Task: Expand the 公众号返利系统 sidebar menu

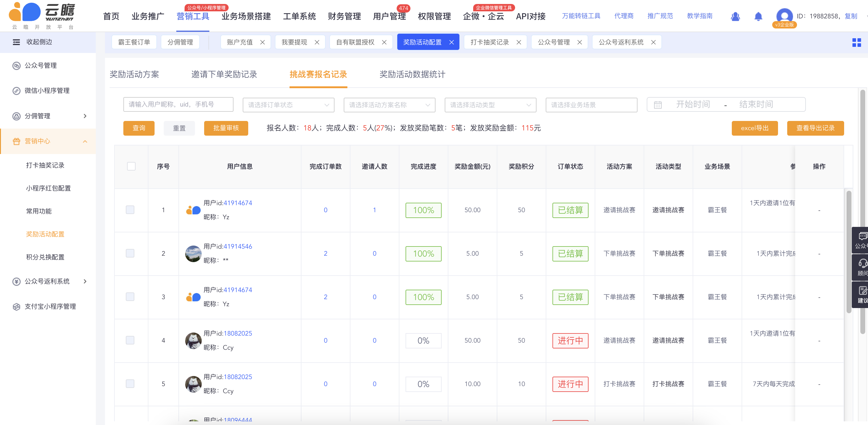Action: point(85,281)
